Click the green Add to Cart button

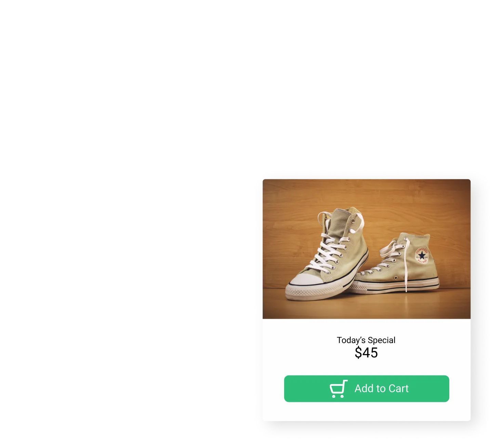(x=367, y=389)
